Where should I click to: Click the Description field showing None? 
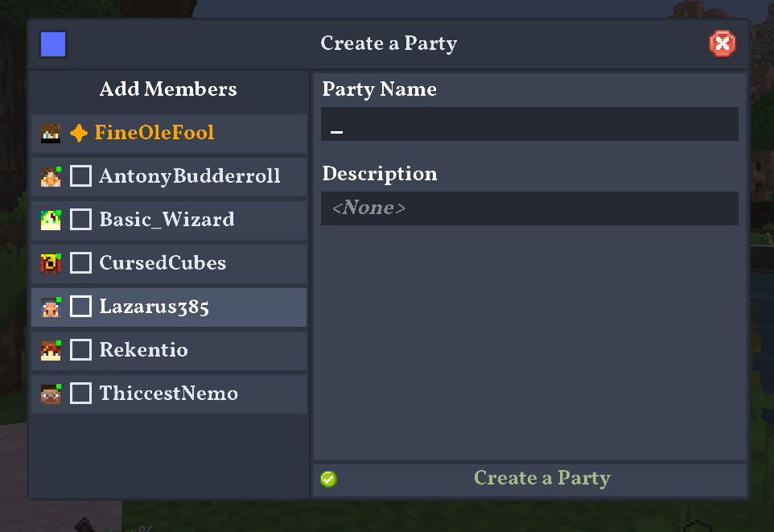click(x=529, y=208)
